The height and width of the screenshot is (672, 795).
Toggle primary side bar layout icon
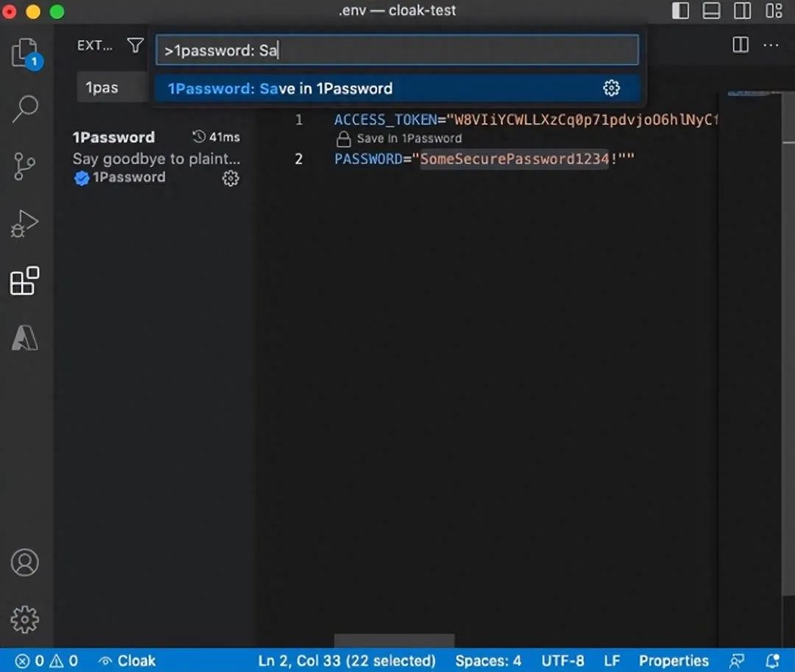point(680,10)
